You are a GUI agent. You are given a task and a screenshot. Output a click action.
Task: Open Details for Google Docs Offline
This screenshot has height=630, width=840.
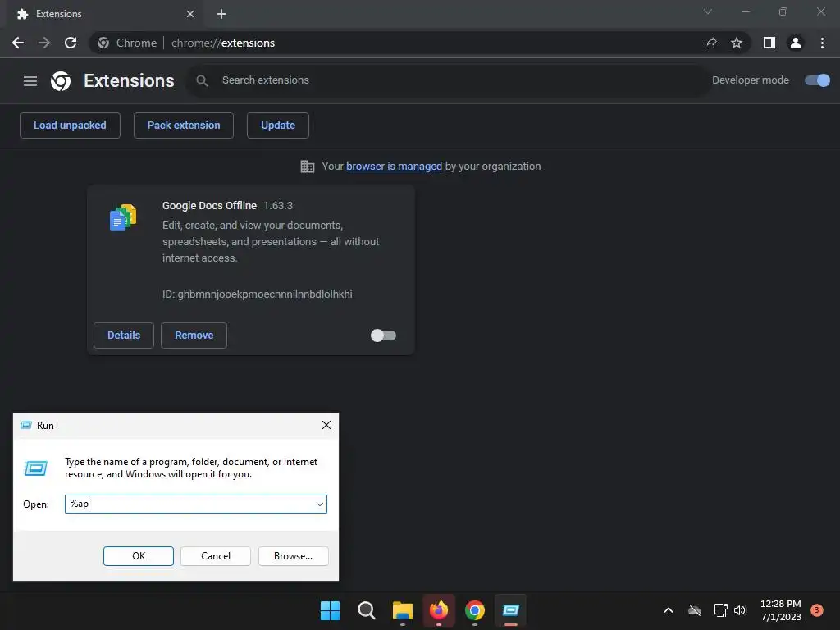(124, 336)
